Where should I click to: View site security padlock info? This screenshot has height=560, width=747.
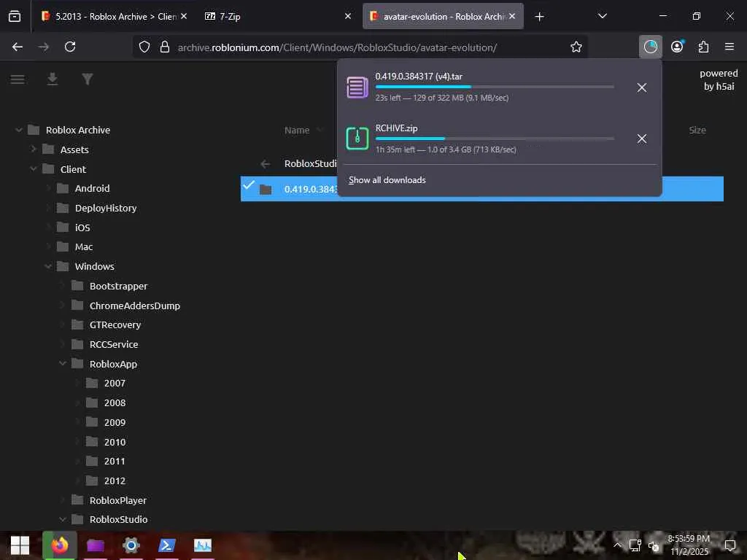tap(165, 47)
